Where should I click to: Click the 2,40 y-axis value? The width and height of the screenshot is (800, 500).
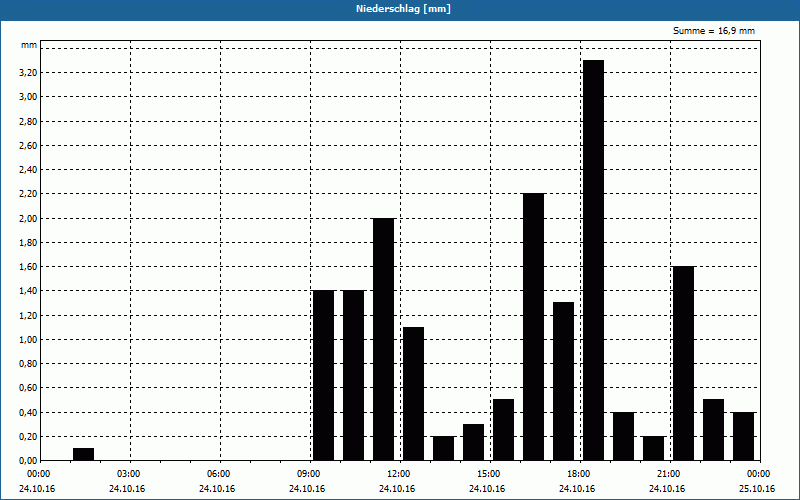(28, 170)
